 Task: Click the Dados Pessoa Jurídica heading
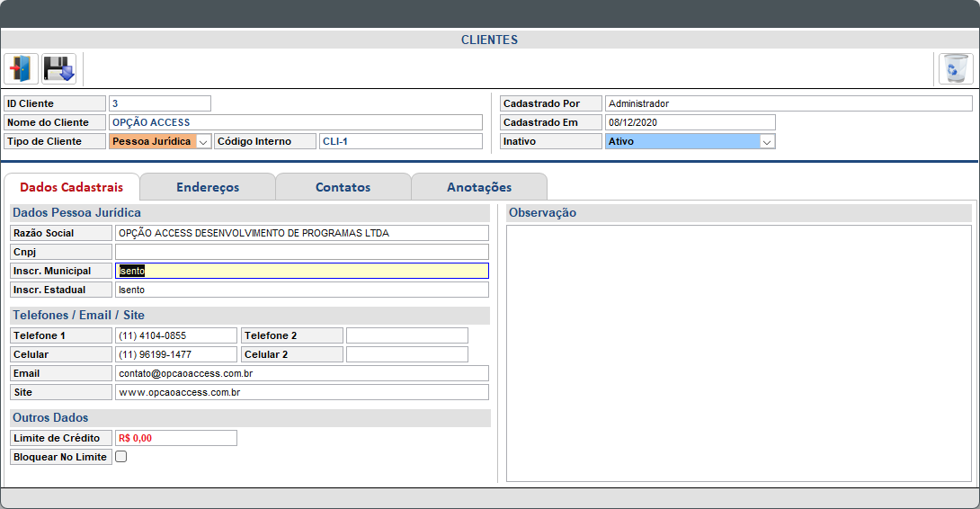click(x=77, y=212)
